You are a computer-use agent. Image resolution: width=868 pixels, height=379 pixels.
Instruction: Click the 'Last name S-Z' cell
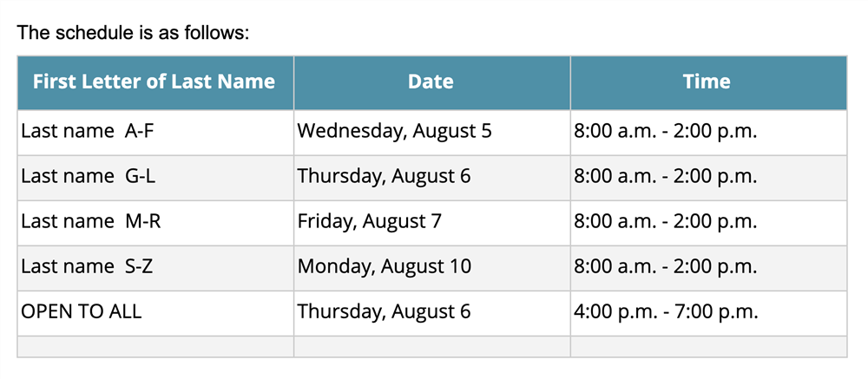click(x=155, y=268)
